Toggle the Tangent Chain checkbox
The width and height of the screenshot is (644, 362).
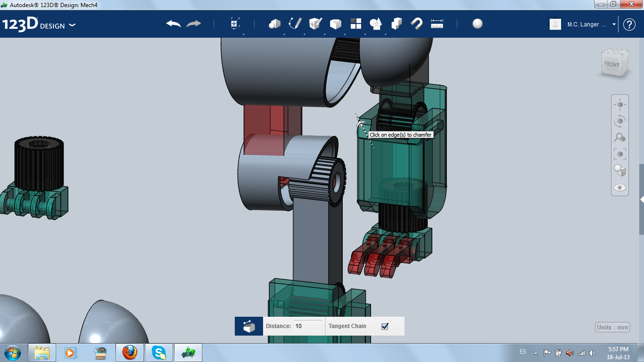[x=385, y=326]
